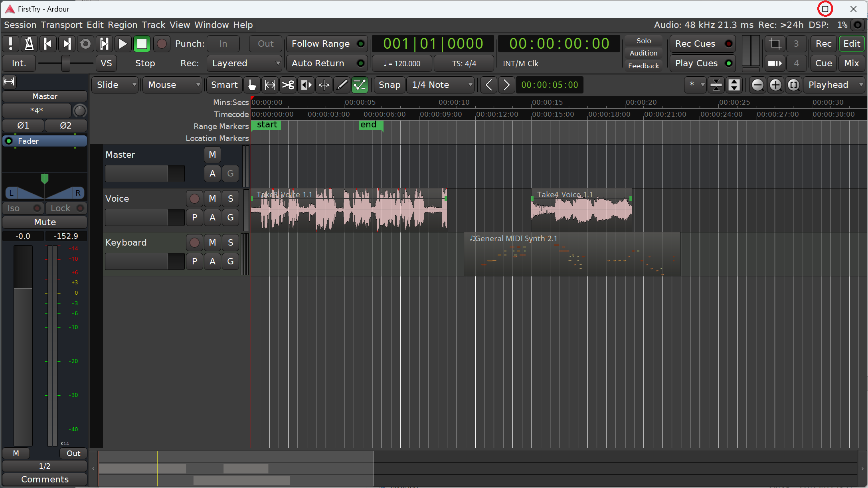Open the Region menu
The image size is (868, 488).
122,25
